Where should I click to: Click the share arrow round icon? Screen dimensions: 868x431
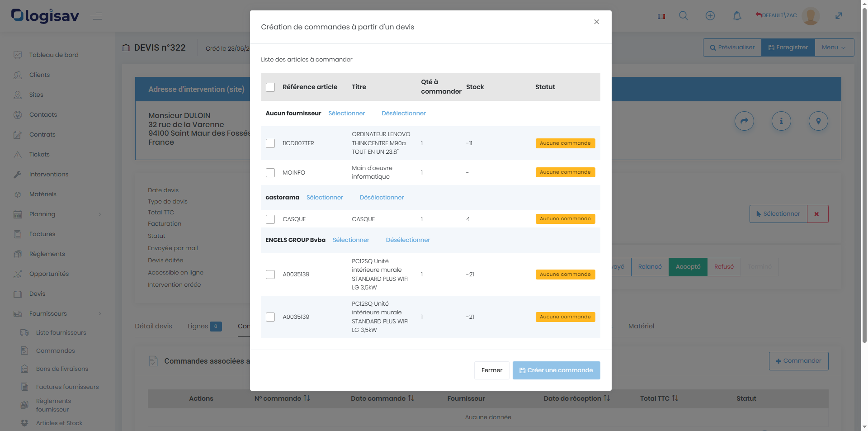pyautogui.click(x=744, y=121)
